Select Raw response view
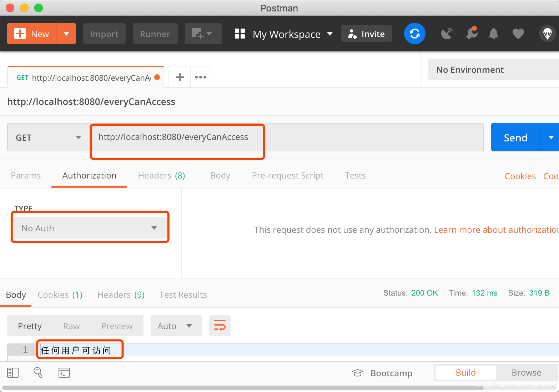 click(71, 326)
